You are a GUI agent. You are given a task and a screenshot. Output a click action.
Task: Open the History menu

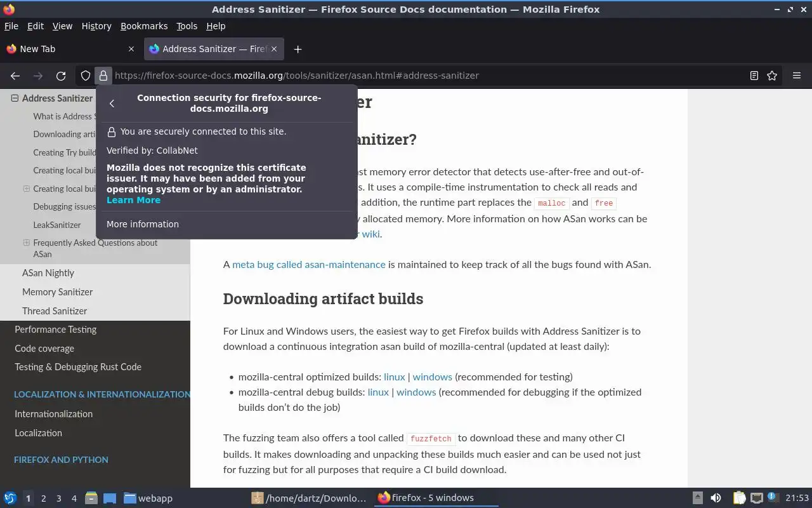click(x=96, y=26)
